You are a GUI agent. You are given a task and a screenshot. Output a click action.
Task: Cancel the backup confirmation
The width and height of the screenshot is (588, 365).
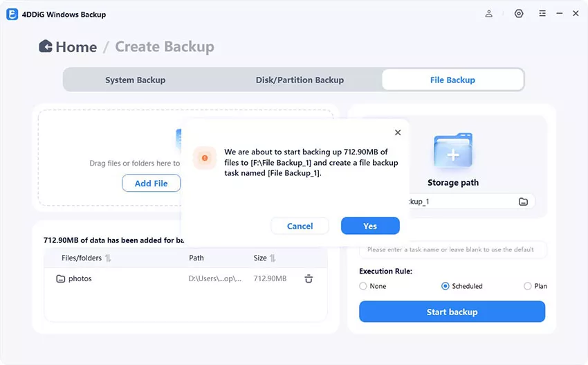[300, 226]
